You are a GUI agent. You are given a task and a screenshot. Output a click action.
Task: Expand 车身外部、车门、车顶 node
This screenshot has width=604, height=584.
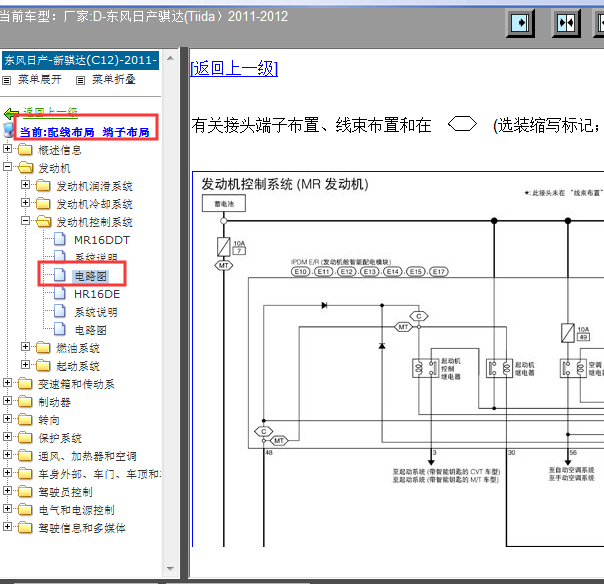pos(7,472)
